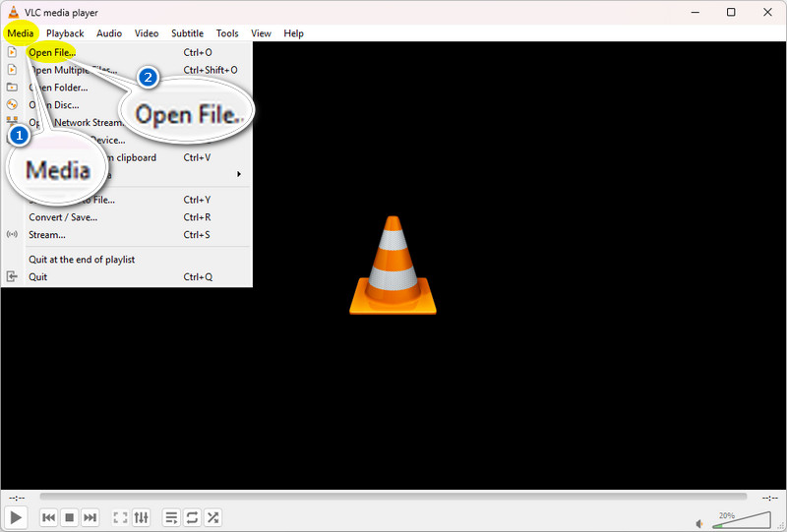Choose Open Location from clipboard entry

pyautogui.click(x=127, y=157)
